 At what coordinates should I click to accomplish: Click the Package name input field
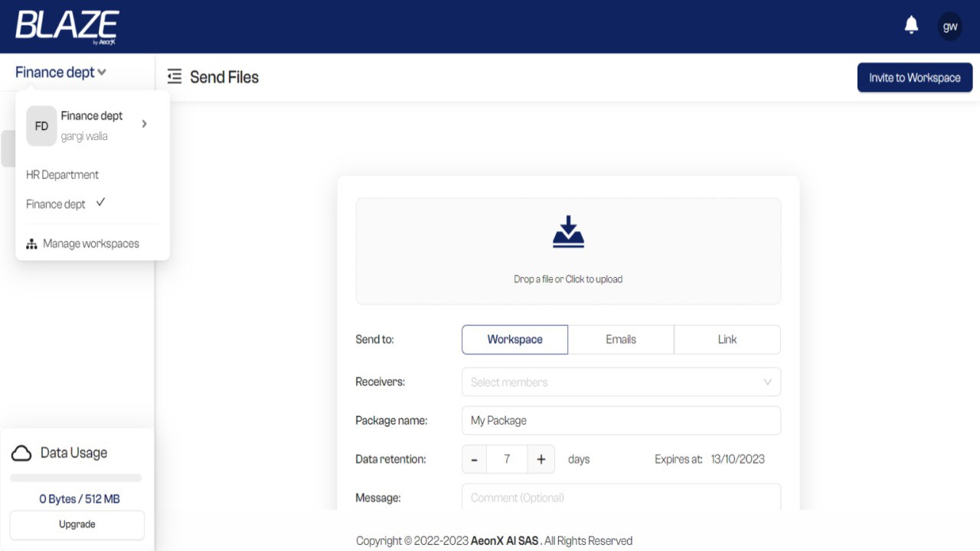pyautogui.click(x=621, y=420)
